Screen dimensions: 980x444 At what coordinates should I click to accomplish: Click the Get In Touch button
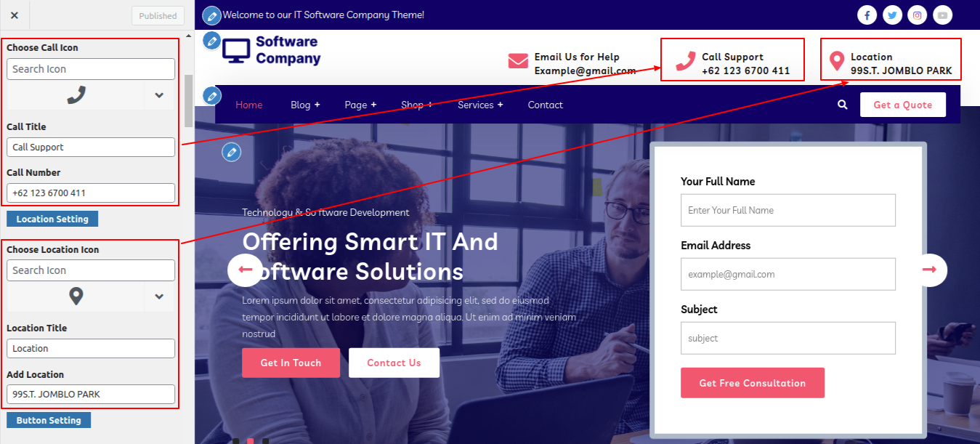(291, 363)
